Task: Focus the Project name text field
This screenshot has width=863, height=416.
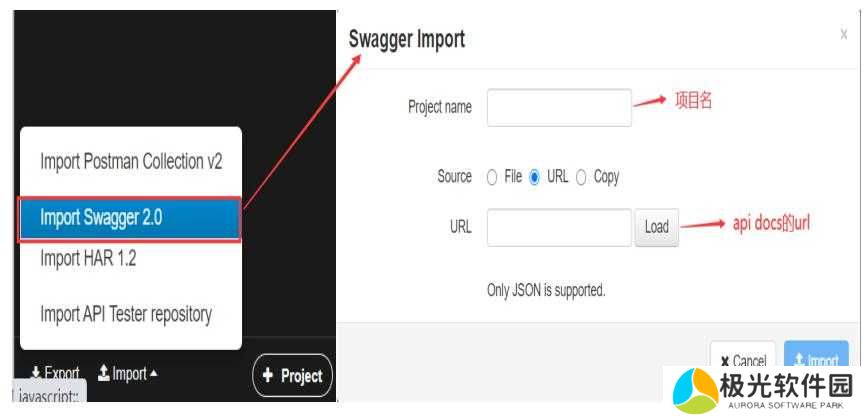Action: pos(559,108)
